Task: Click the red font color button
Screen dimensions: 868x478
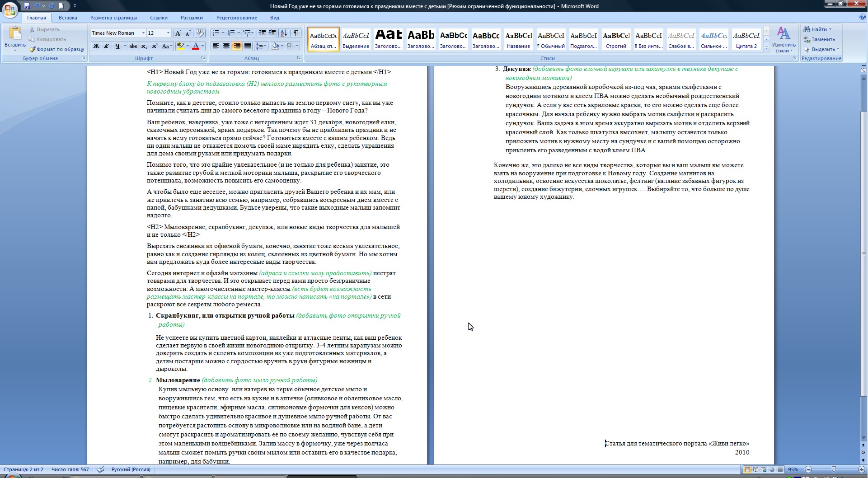Action: tap(196, 46)
